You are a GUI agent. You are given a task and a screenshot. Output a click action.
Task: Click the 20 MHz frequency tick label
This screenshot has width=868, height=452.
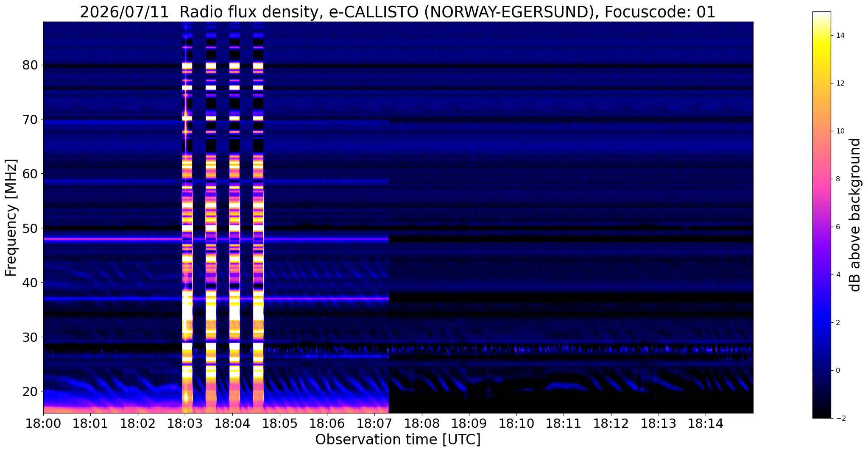(31, 391)
